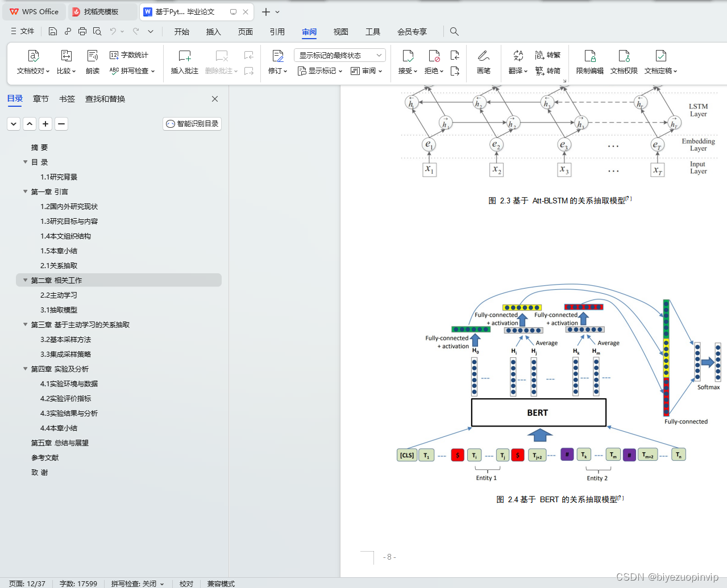Select 参考文献 in the outline panel
The width and height of the screenshot is (727, 588).
(x=45, y=457)
